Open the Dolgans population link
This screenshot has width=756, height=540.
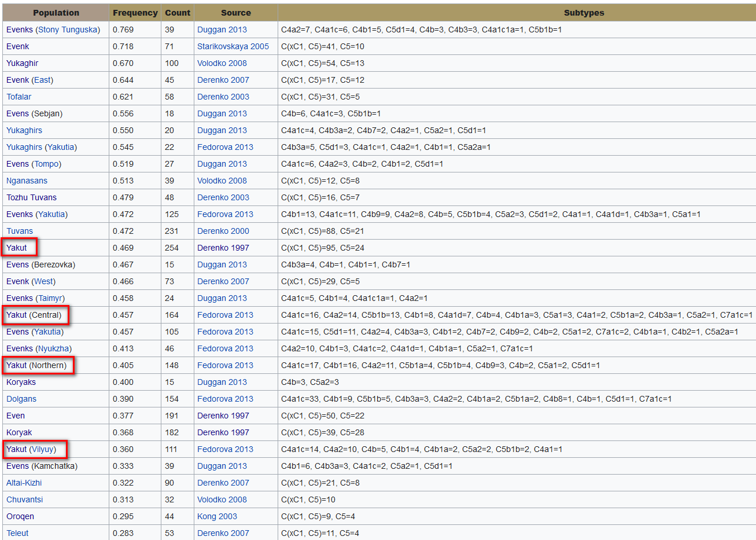coord(21,399)
